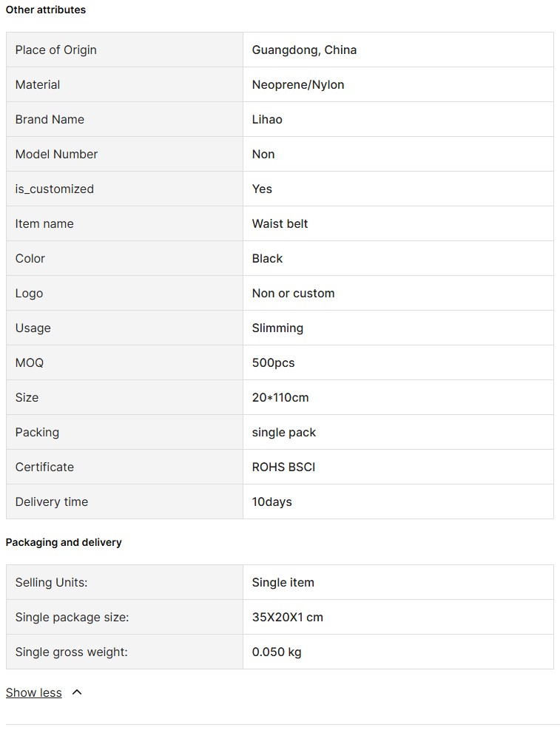Click the Neoprene/Nylon material value
The height and width of the screenshot is (733, 560).
(298, 84)
